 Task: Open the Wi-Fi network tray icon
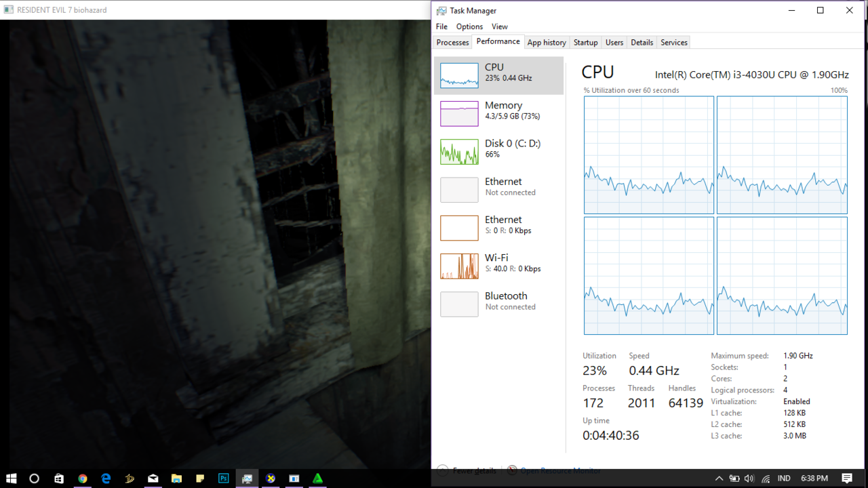click(765, 479)
